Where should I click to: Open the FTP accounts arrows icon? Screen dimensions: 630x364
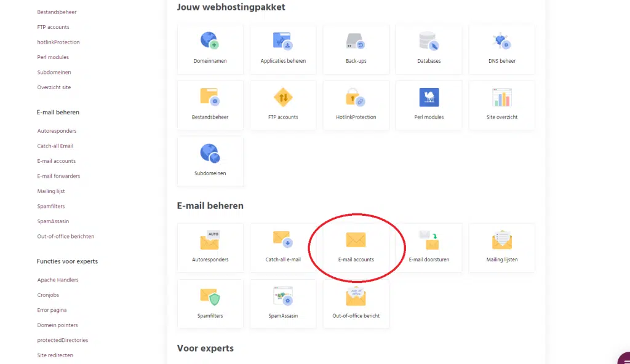282,97
